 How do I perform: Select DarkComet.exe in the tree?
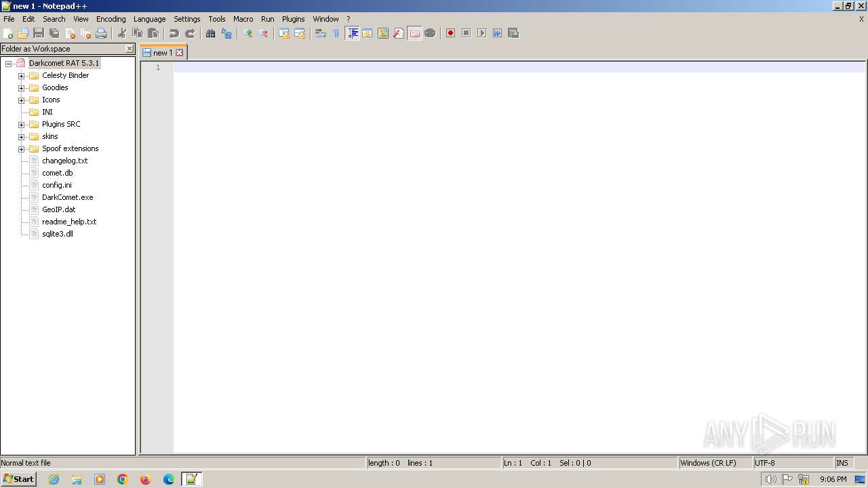(x=67, y=197)
